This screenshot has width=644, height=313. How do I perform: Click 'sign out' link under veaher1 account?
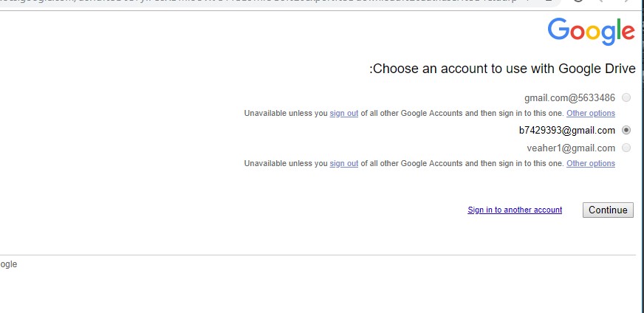[343, 164]
